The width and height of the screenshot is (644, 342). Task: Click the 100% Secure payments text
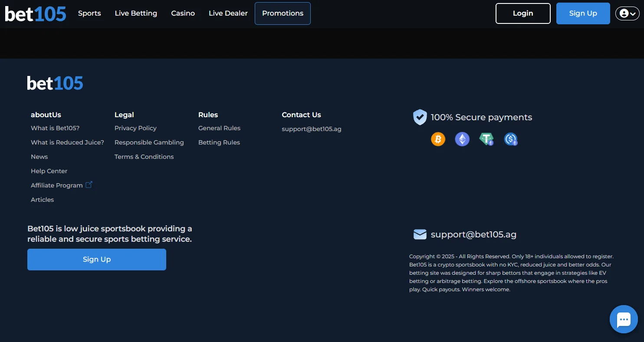point(481,117)
